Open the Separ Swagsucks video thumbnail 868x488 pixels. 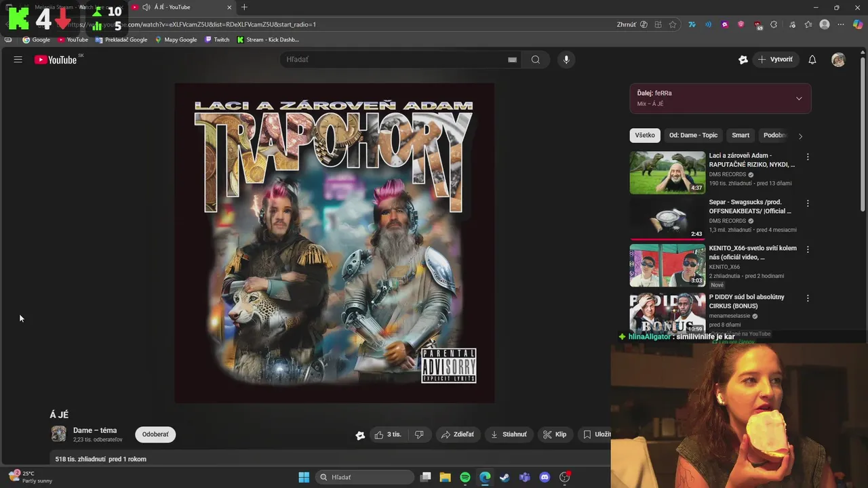click(x=667, y=218)
